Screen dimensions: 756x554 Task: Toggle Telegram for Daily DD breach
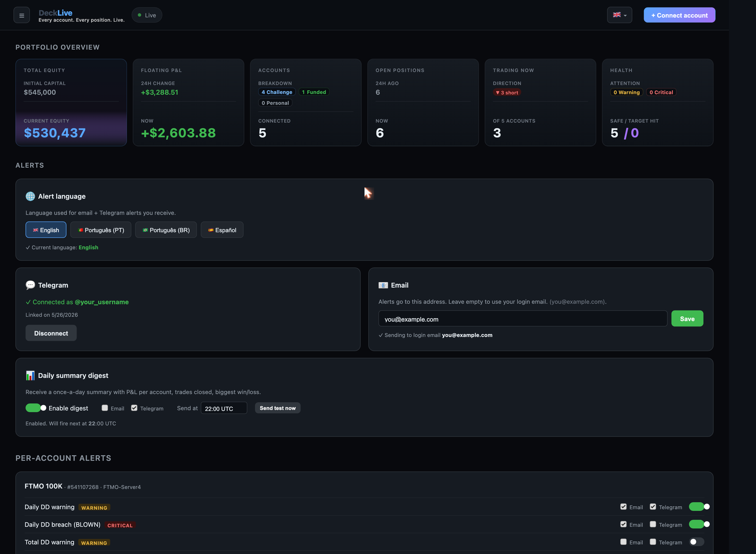(653, 524)
